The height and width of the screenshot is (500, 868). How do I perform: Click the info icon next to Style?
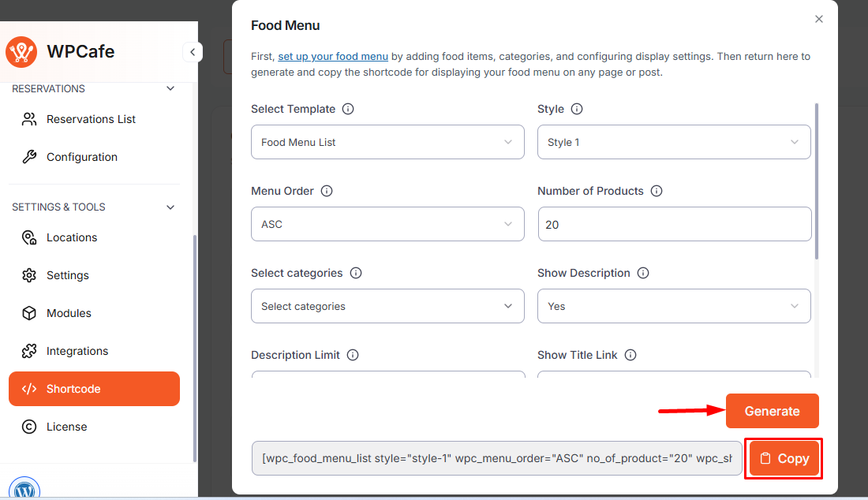577,109
